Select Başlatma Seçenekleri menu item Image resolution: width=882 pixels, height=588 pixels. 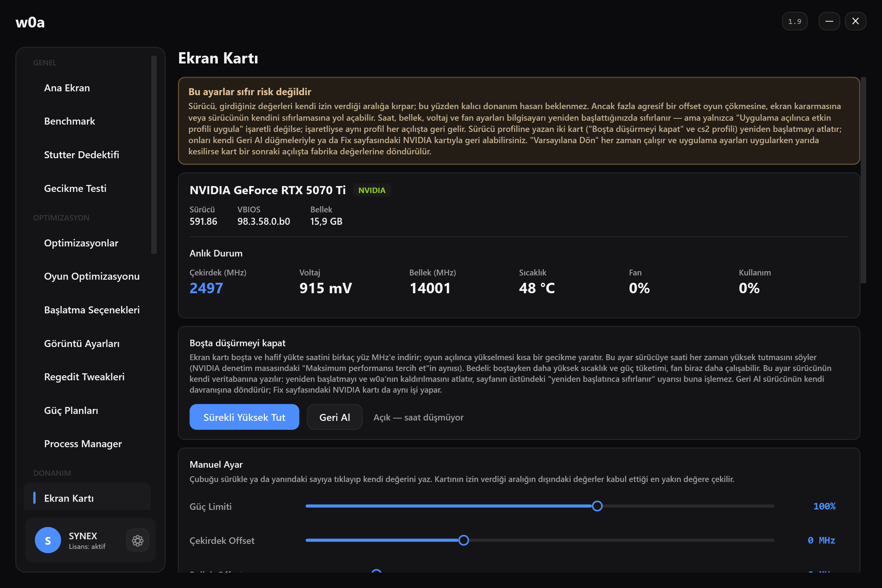coord(87,310)
